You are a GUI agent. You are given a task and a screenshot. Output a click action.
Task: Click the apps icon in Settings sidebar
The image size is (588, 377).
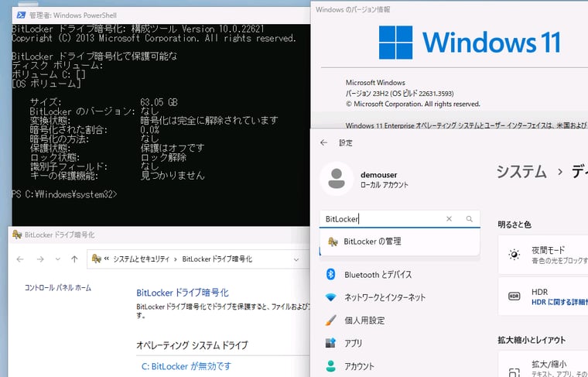pyautogui.click(x=330, y=343)
